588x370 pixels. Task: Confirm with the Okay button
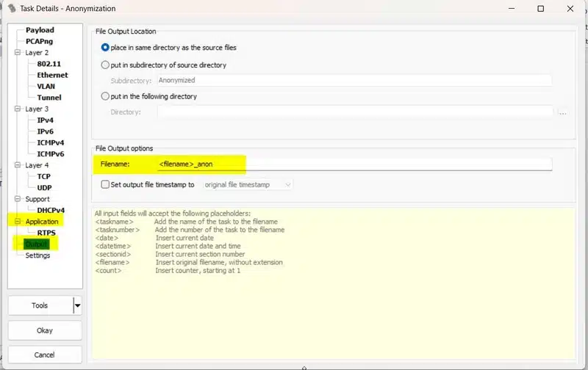(x=45, y=330)
